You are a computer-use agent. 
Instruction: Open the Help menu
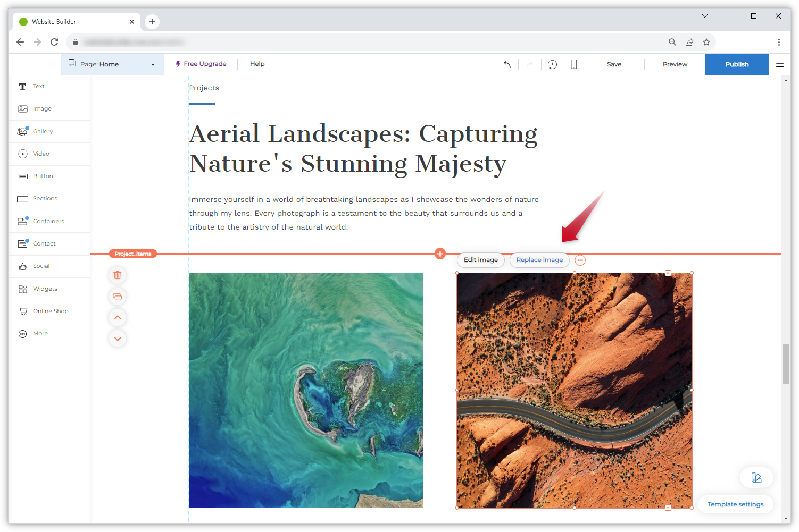[257, 64]
